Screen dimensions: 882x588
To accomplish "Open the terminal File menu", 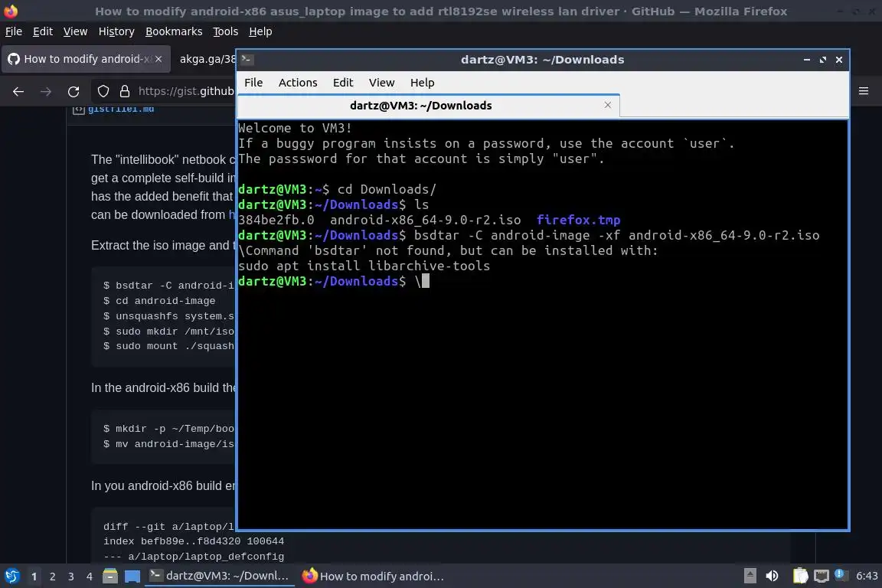I will tap(253, 83).
